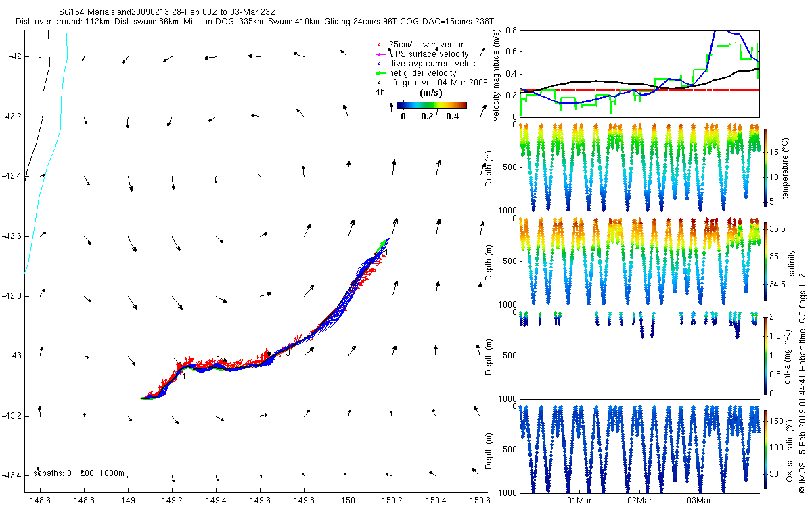Screen dimensions: 812x508
Task: Click the 'velocity magnitude (m/s)' axis label
Action: [497, 75]
